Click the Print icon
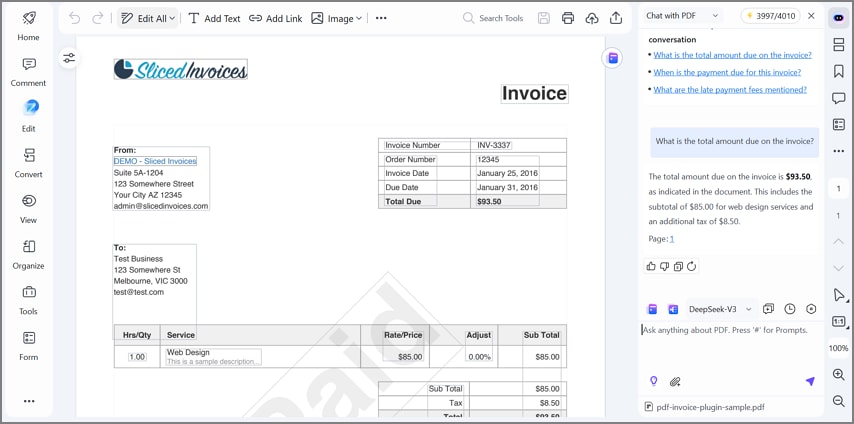The height and width of the screenshot is (424, 854). tap(568, 18)
